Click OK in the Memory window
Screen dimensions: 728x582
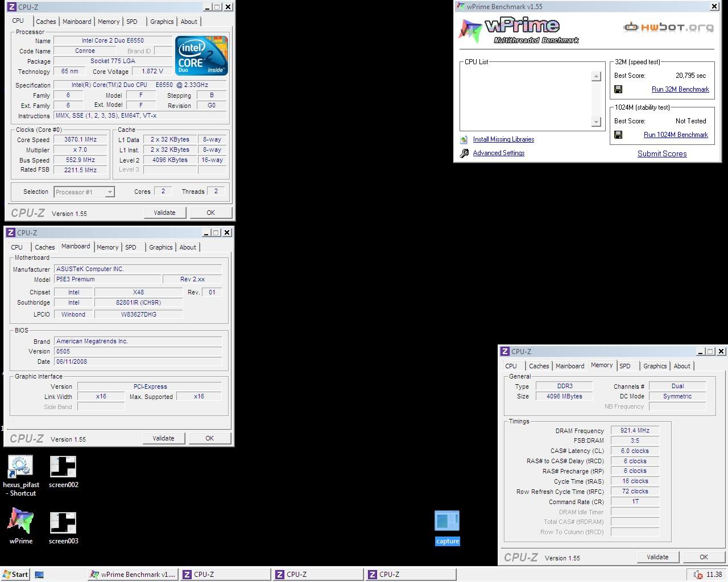pos(704,557)
